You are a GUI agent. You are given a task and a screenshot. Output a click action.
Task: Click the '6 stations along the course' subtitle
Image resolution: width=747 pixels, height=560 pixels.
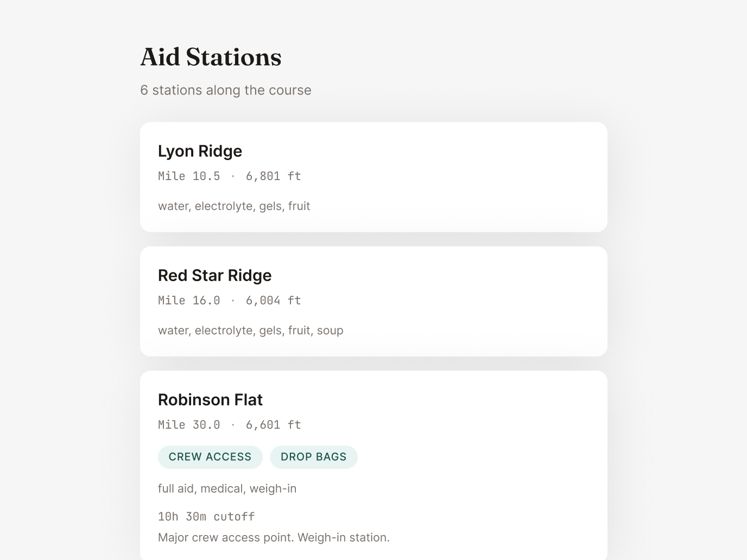point(225,90)
